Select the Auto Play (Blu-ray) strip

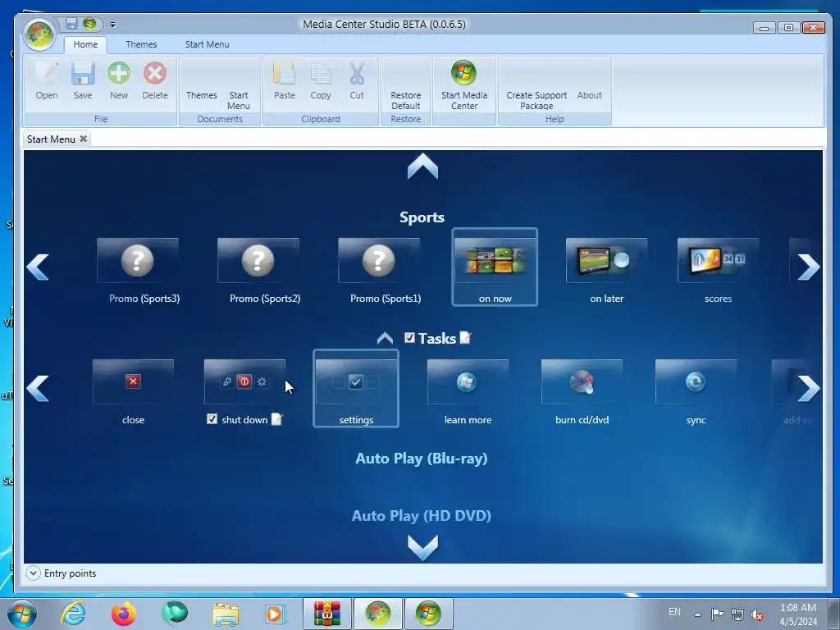click(x=422, y=459)
